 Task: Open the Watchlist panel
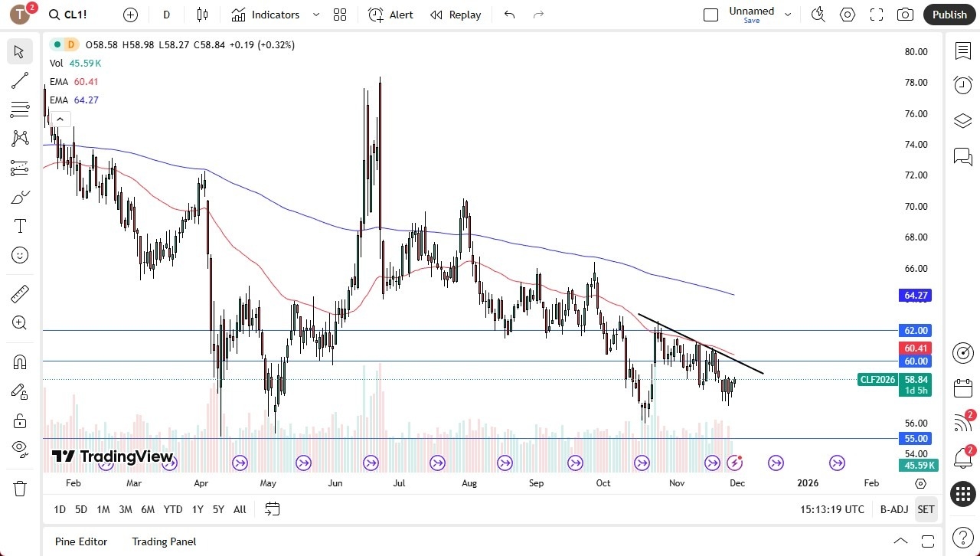click(x=962, y=51)
